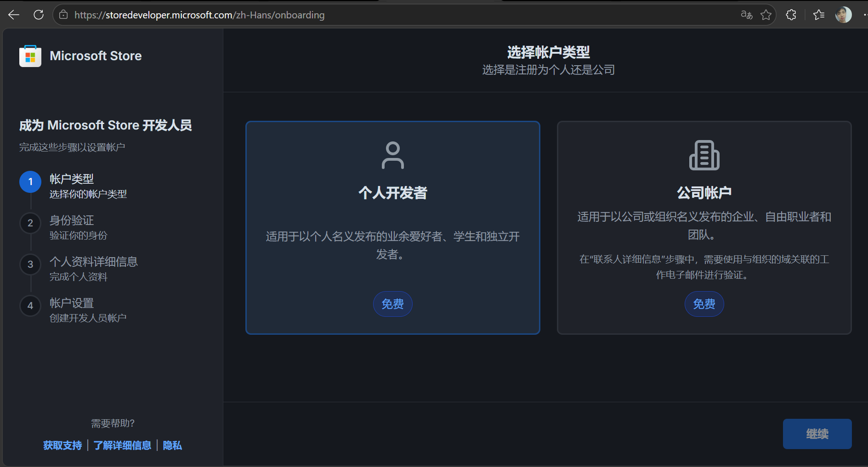Click 免费 badge under 公司帐户
This screenshot has height=467, width=868.
point(704,304)
